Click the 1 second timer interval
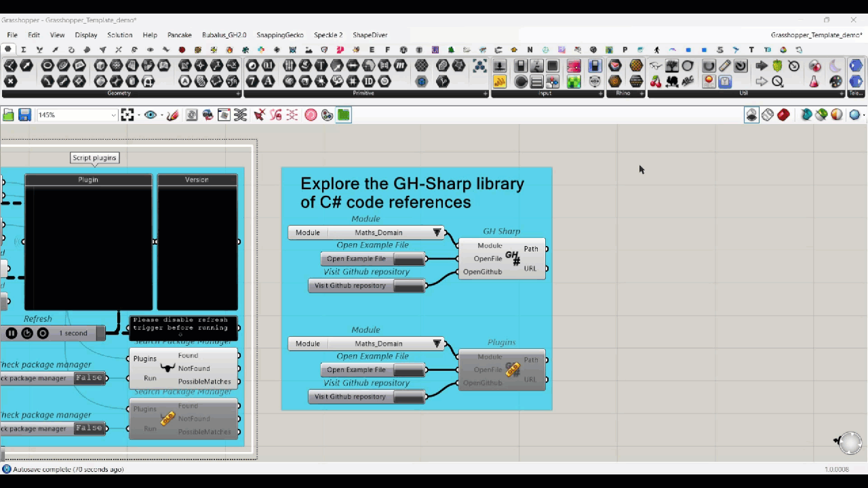The width and height of the screenshot is (868, 488). (x=73, y=333)
